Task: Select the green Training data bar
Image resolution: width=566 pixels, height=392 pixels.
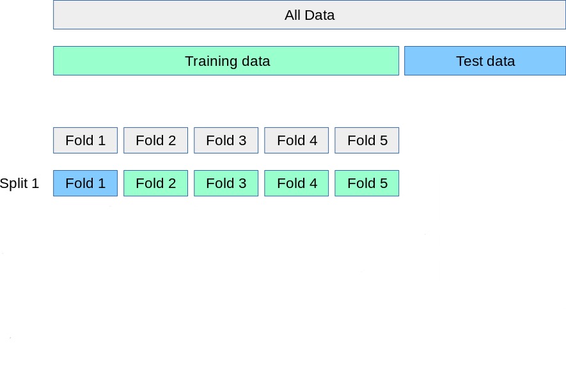Action: pyautogui.click(x=226, y=61)
